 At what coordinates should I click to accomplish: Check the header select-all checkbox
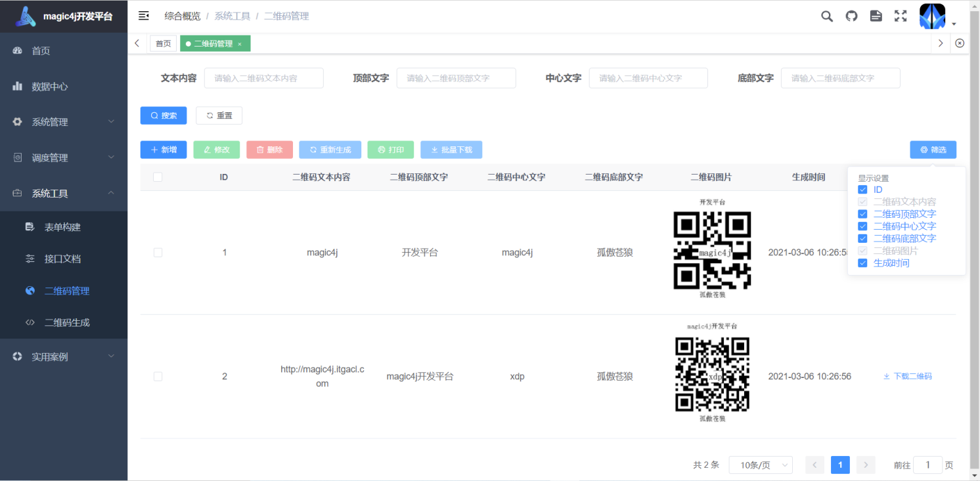(158, 177)
